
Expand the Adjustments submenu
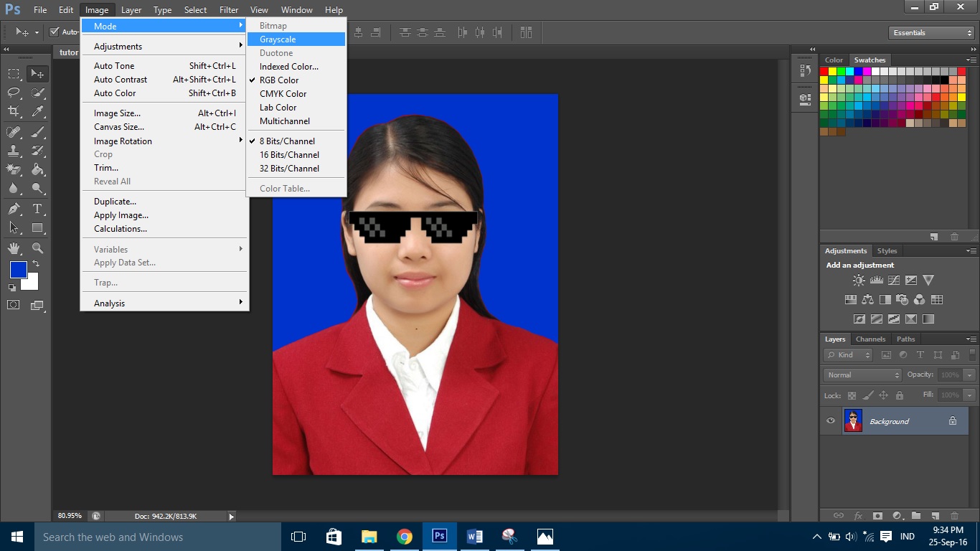[x=164, y=46]
